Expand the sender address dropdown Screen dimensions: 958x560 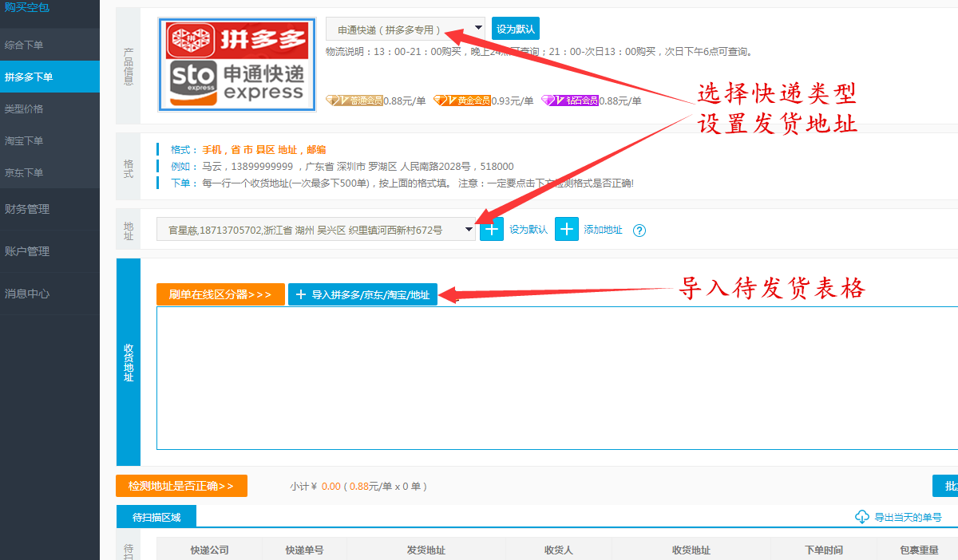click(x=316, y=230)
